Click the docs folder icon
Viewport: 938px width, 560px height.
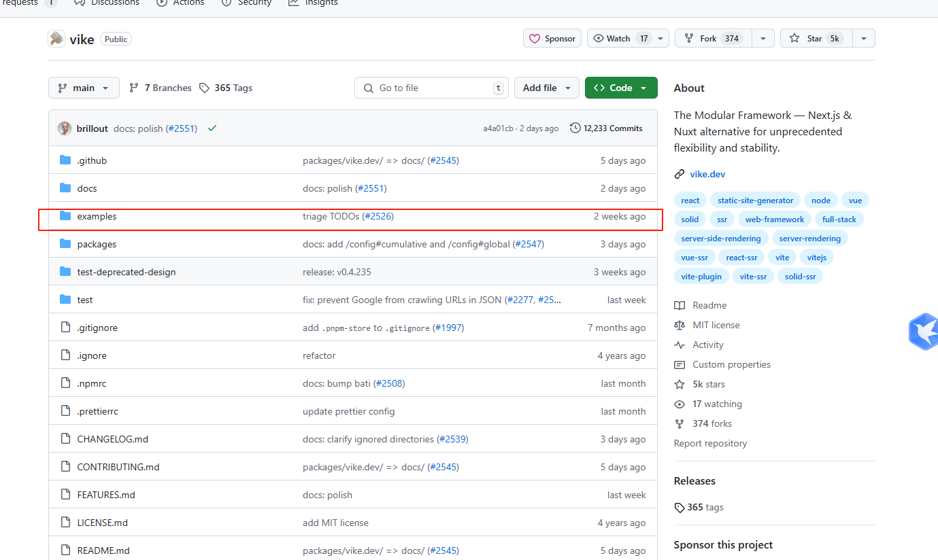[65, 188]
